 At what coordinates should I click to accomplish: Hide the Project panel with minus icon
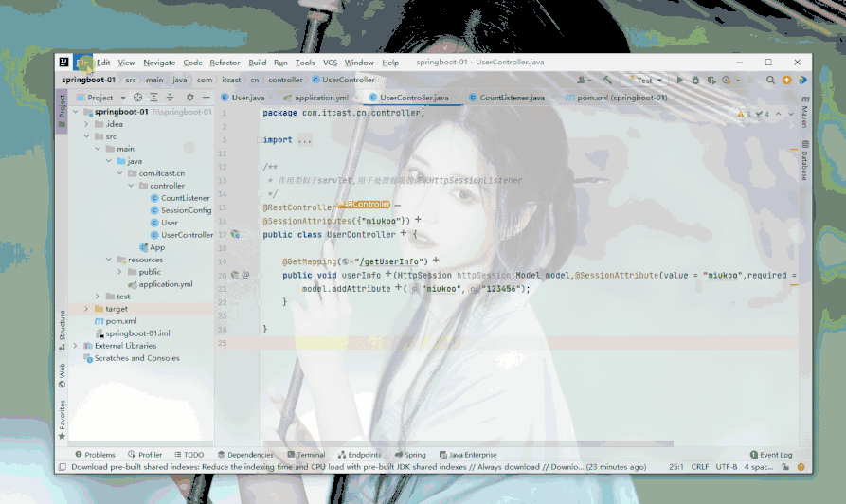[207, 98]
